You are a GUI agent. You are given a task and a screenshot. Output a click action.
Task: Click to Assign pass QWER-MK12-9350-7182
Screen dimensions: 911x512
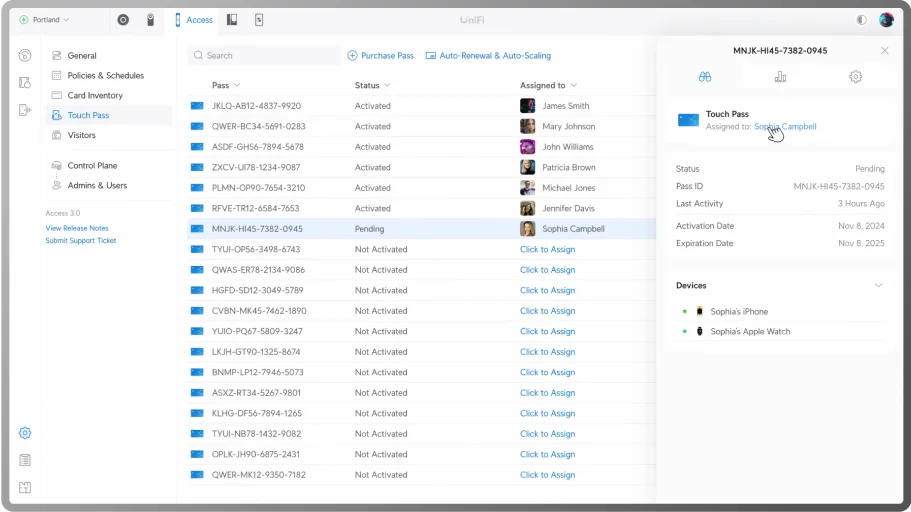coord(547,475)
